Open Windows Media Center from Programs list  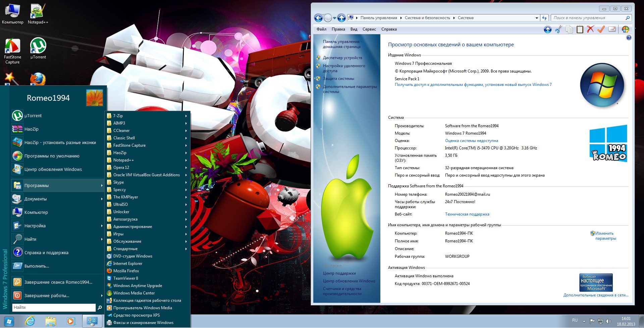147,293
